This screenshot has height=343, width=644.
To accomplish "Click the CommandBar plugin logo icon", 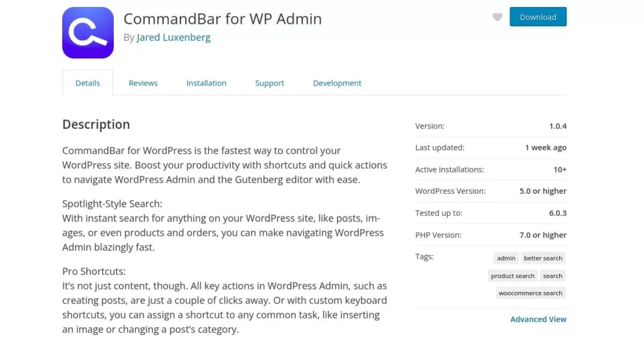I will coord(87,33).
